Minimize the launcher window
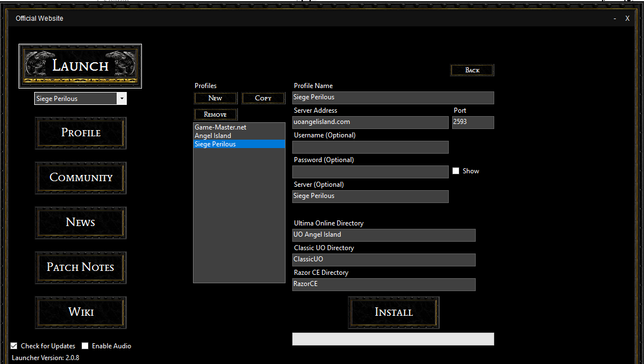Screen dimensions: 644x364 [615, 19]
